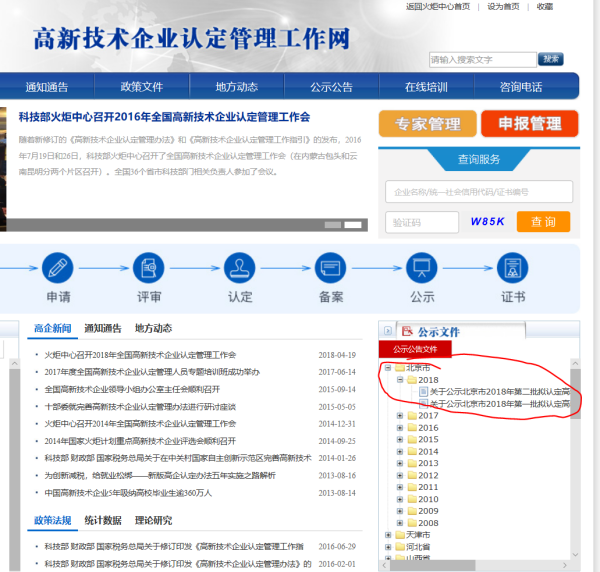
Task: Open the 地方动态 navigation menu
Action: coord(236,87)
